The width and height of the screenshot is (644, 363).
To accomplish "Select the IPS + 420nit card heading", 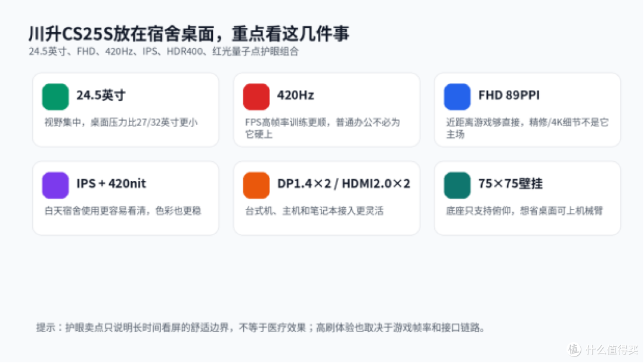I will pyautogui.click(x=112, y=184).
